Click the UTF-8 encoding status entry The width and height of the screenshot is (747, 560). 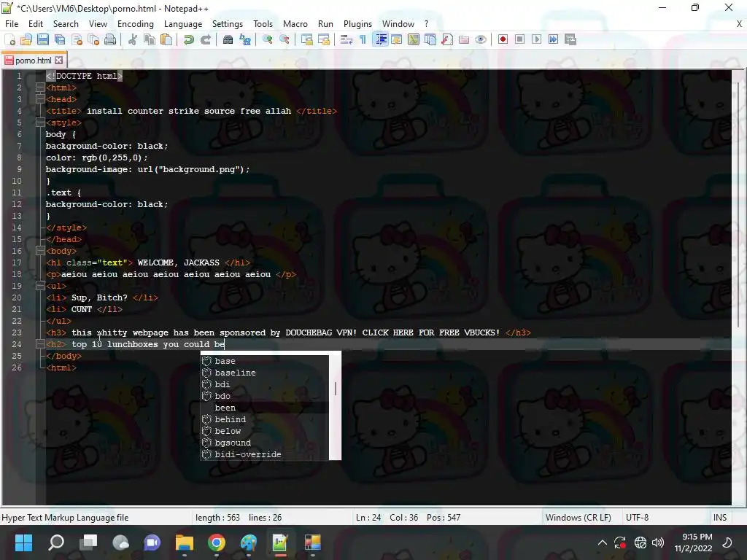[x=638, y=518]
